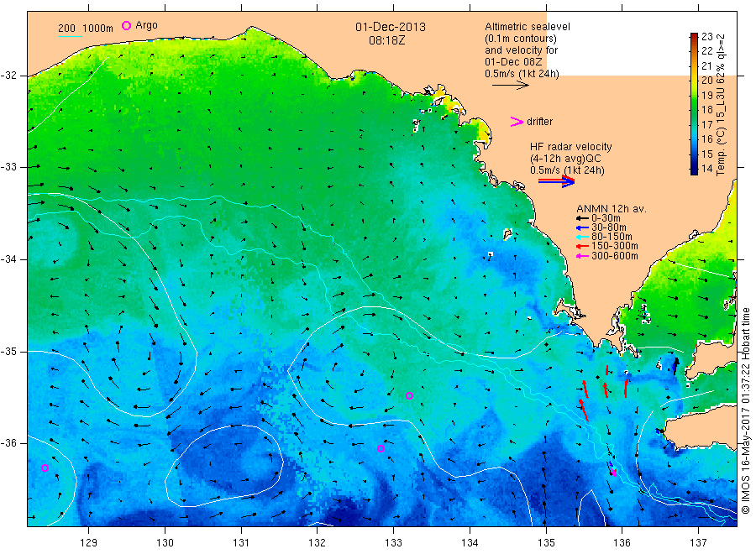Viewport: 756px width, 554px height.
Task: Click the blue 30-80m ANMN legend arrow
Action: 582,227
